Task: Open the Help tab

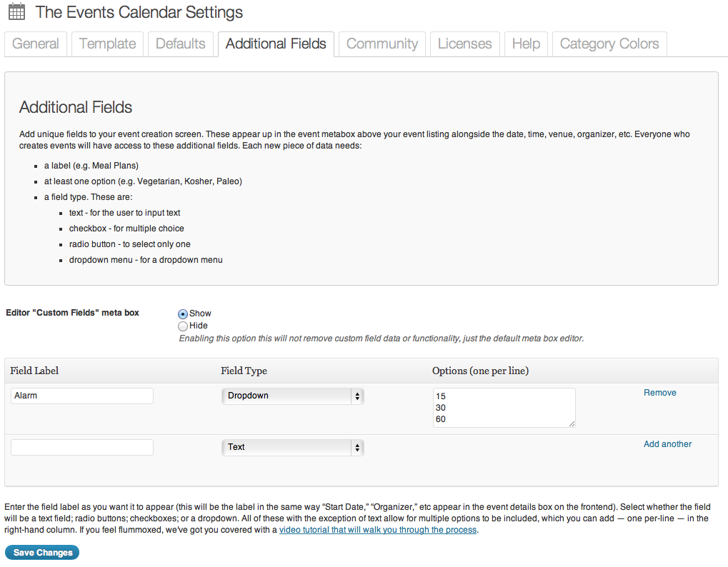Action: (526, 44)
